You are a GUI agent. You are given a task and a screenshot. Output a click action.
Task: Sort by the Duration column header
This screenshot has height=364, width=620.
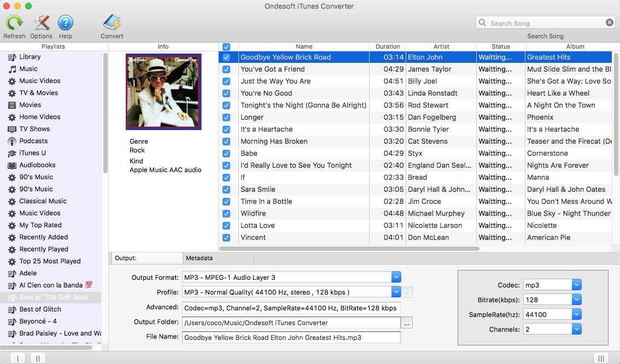(388, 46)
